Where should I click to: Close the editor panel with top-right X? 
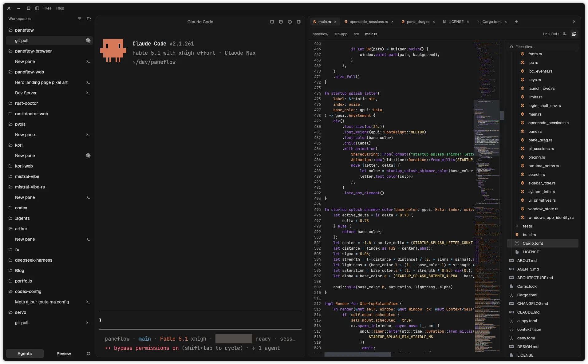[x=574, y=22]
